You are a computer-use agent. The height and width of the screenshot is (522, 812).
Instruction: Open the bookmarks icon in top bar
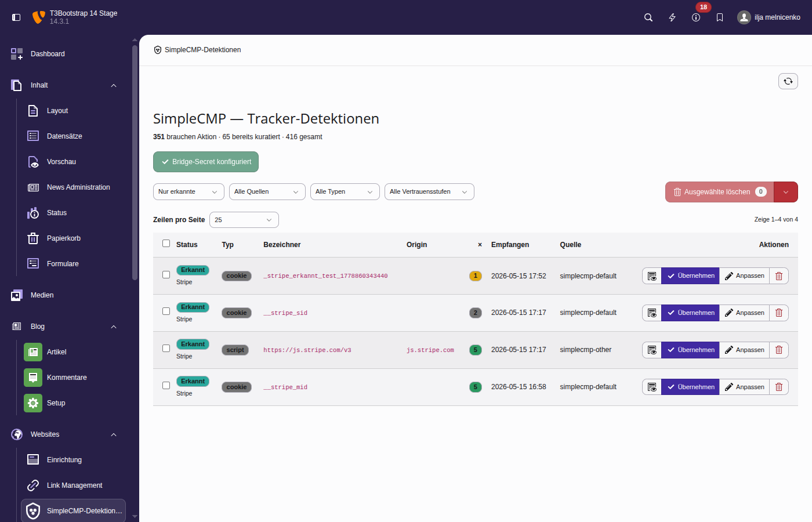click(720, 17)
